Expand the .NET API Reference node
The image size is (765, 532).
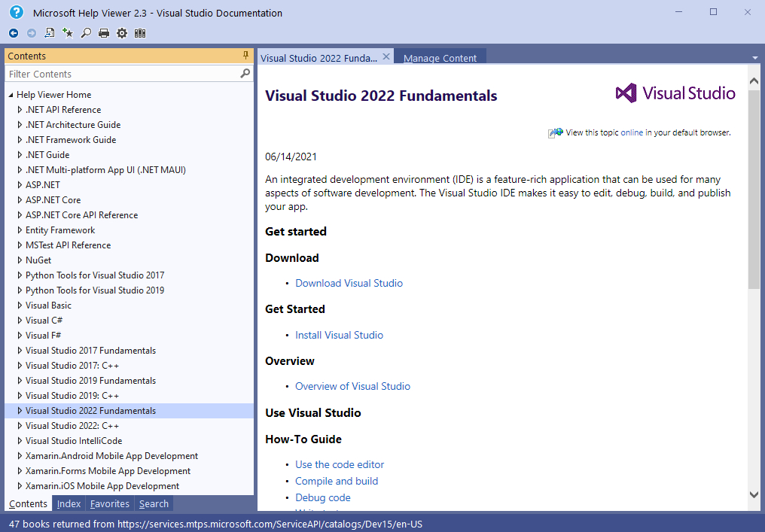20,110
